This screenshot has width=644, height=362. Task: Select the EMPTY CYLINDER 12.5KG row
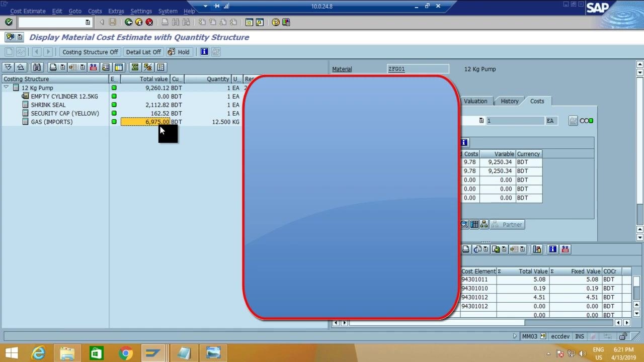[x=64, y=96]
